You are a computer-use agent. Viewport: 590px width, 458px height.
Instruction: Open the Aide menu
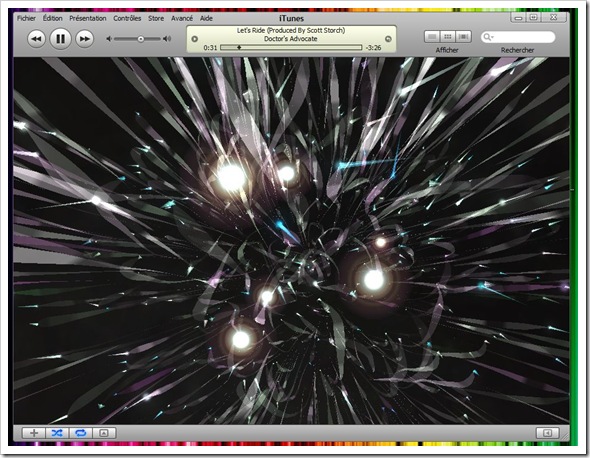pos(206,18)
